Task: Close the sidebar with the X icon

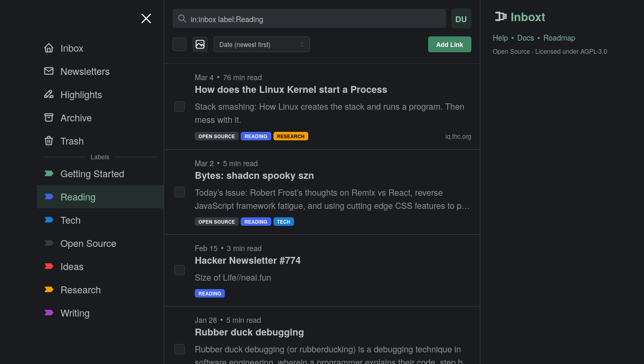Action: click(146, 18)
